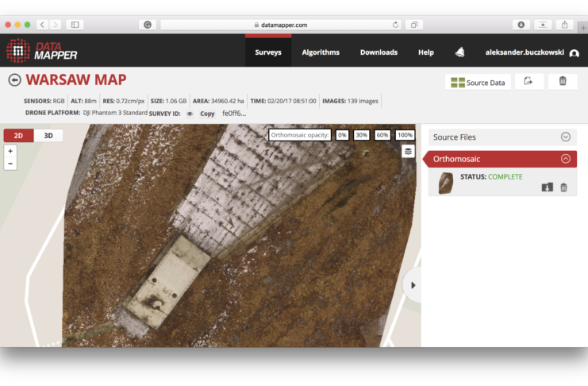Click the export survey icon
The height and width of the screenshot is (386, 588).
click(x=528, y=82)
